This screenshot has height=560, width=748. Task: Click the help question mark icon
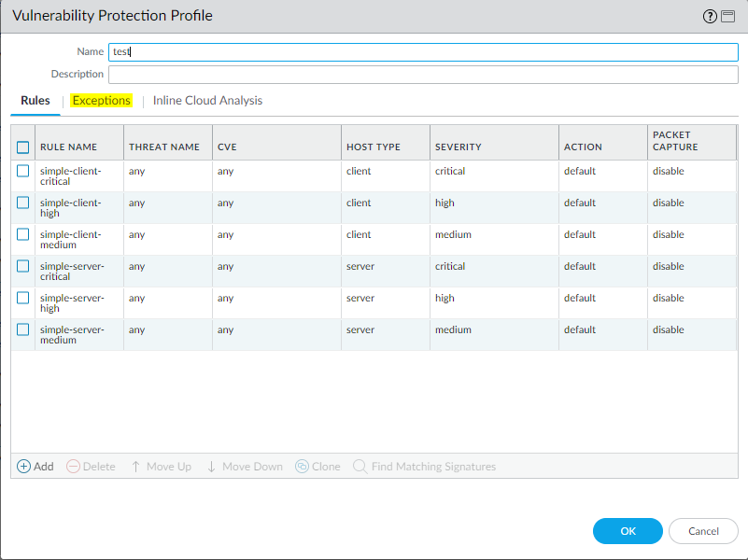pos(713,16)
